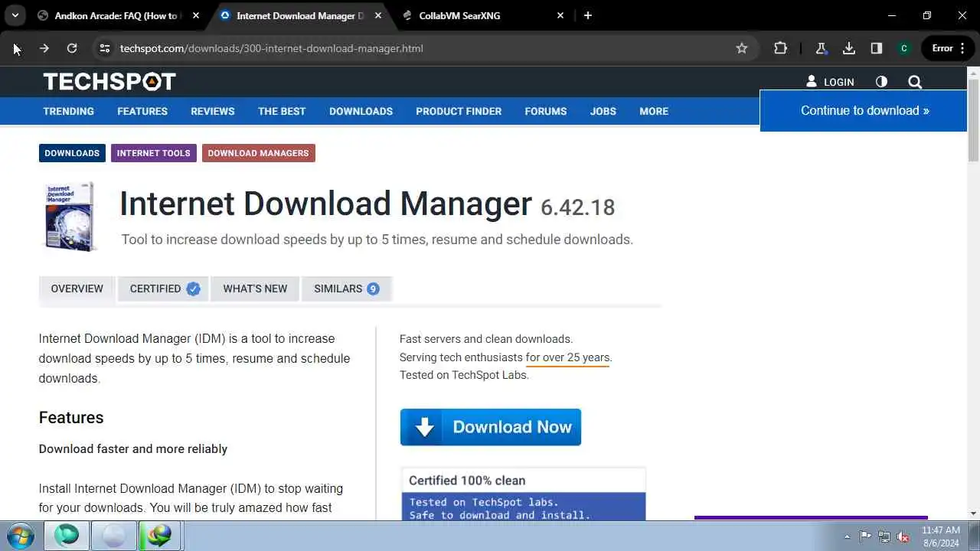Viewport: 980px width, 551px height.
Task: Click the Internet Download Manager box image
Action: coord(69,216)
